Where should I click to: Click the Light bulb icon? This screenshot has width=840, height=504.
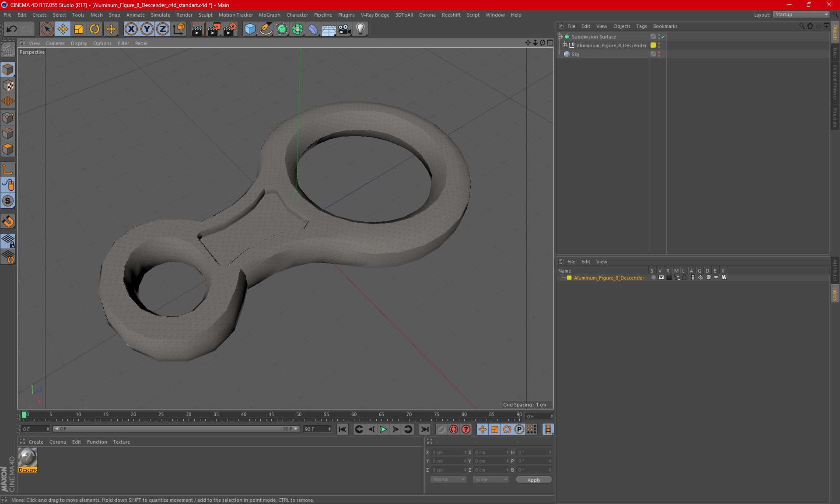coord(360,29)
